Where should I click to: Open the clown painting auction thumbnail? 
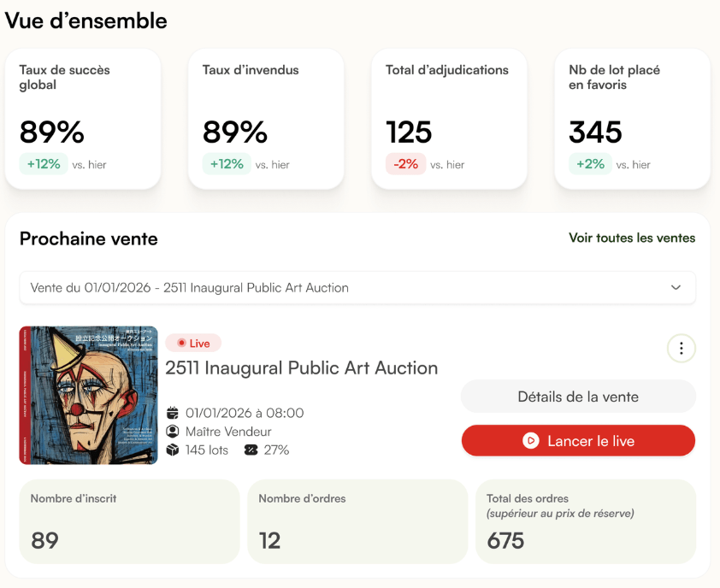(x=89, y=395)
